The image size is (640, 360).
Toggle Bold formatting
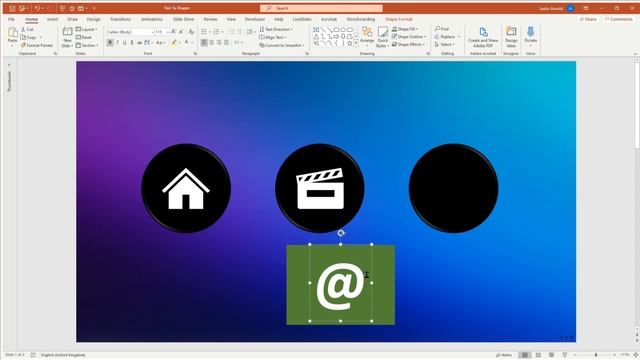[x=110, y=42]
